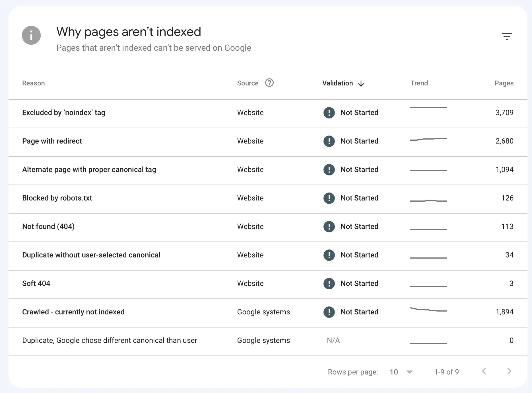Open 'Crawled - currently not indexed' row
This screenshot has height=393, width=532.
click(x=73, y=312)
